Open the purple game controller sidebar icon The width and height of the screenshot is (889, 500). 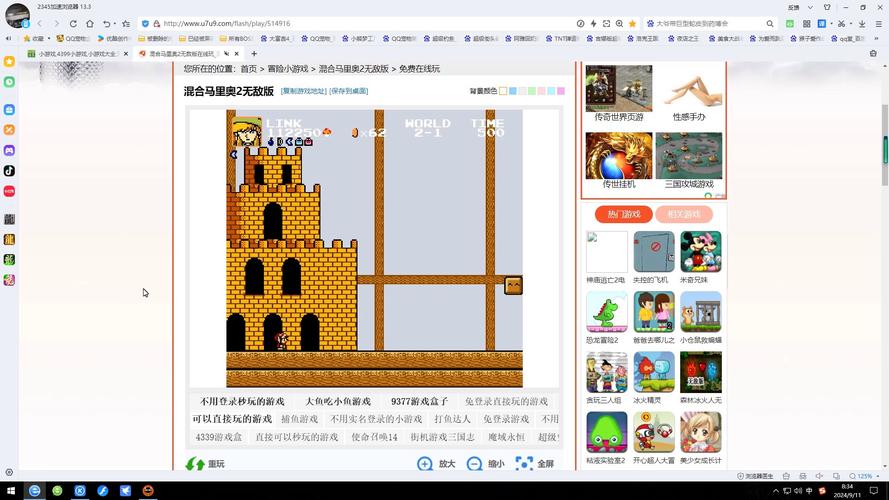tap(9, 150)
